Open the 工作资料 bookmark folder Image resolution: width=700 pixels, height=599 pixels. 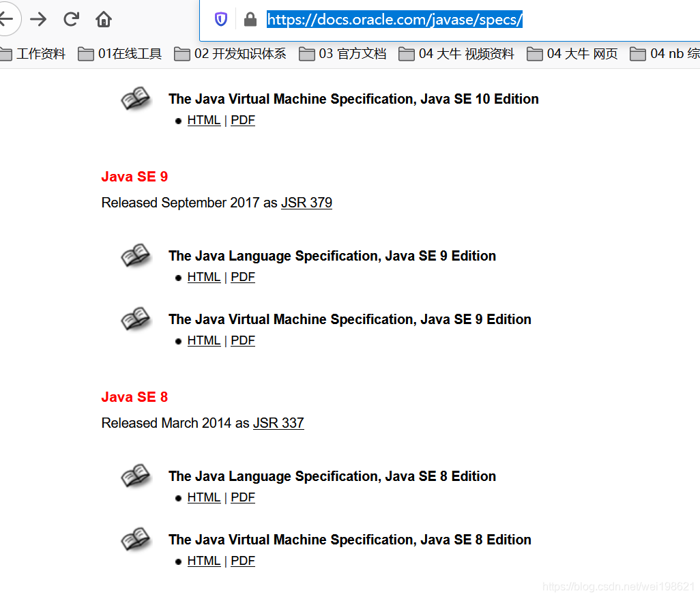tap(33, 54)
